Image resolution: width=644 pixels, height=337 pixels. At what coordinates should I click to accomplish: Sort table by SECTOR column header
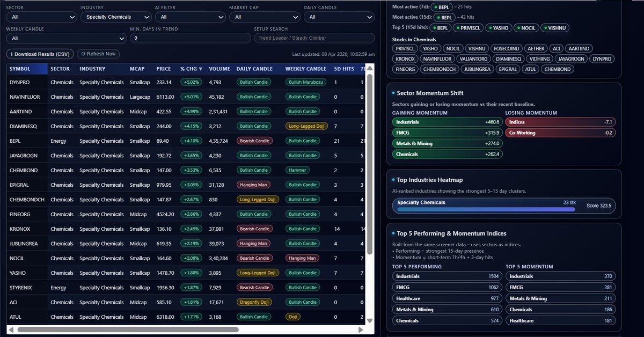click(60, 69)
